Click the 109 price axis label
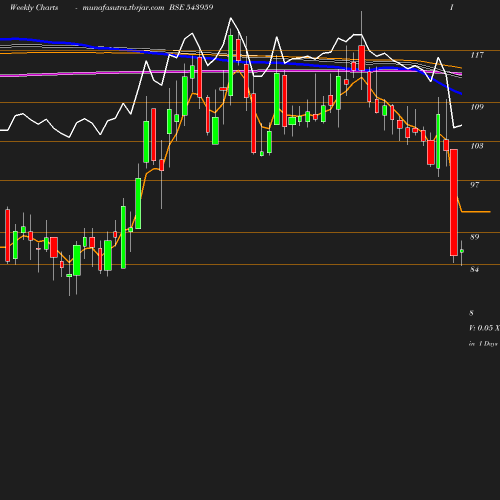Viewport: 500px width, 500px height. tap(477, 107)
